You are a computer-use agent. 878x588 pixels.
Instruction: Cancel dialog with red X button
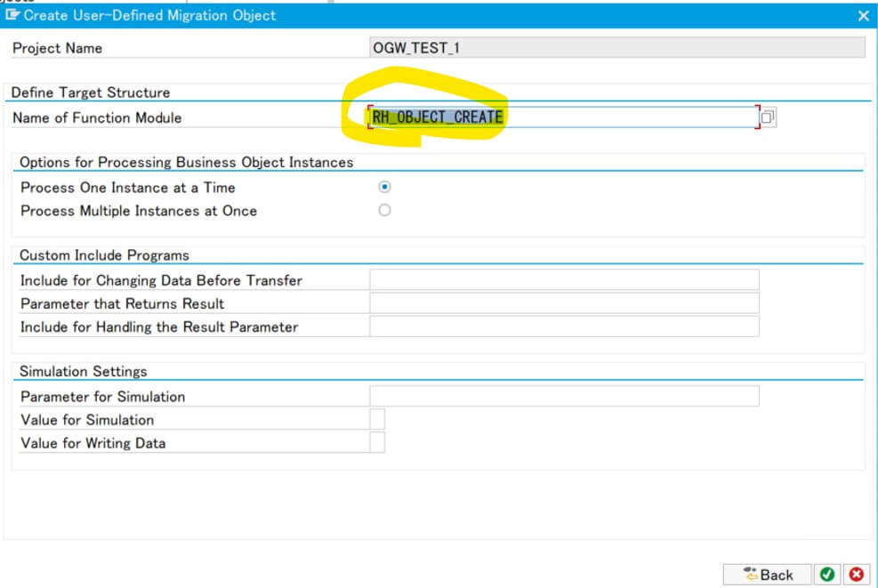856,575
